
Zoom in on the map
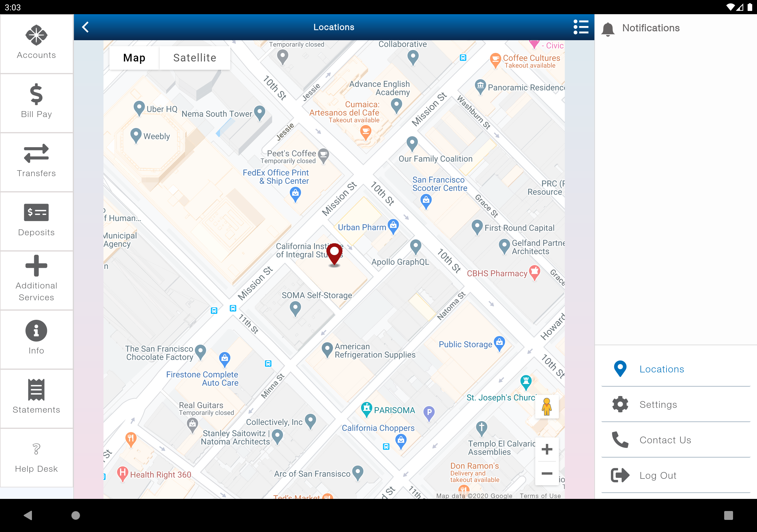coord(547,449)
